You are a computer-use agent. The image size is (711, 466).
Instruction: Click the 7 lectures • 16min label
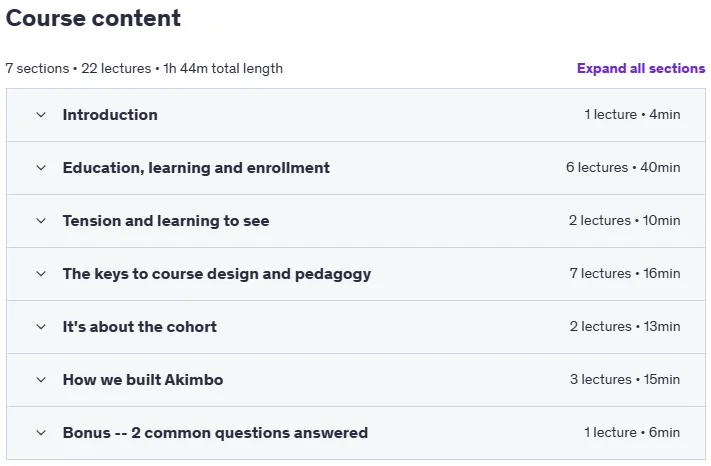pyautogui.click(x=625, y=273)
